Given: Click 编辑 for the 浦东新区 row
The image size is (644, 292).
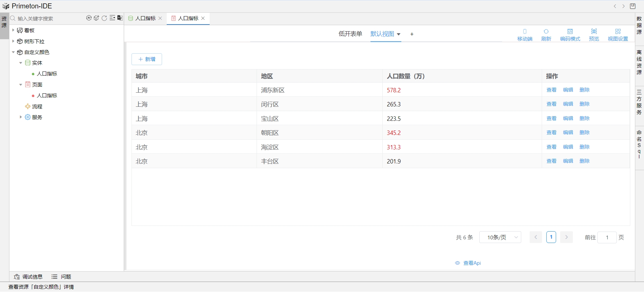Looking at the screenshot, I should (568, 90).
